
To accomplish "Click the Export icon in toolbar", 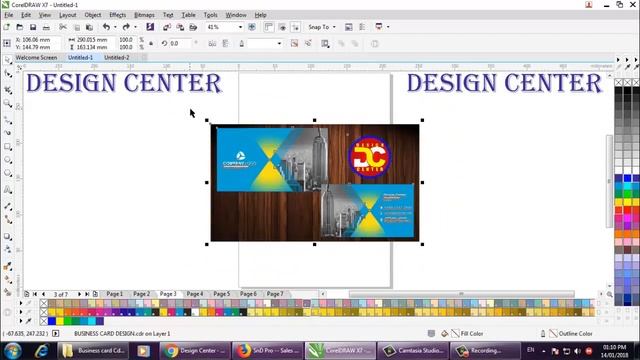I will [180, 27].
